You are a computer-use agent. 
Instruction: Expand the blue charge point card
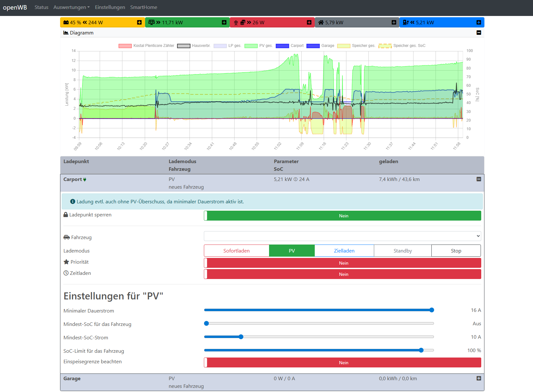pos(479,22)
